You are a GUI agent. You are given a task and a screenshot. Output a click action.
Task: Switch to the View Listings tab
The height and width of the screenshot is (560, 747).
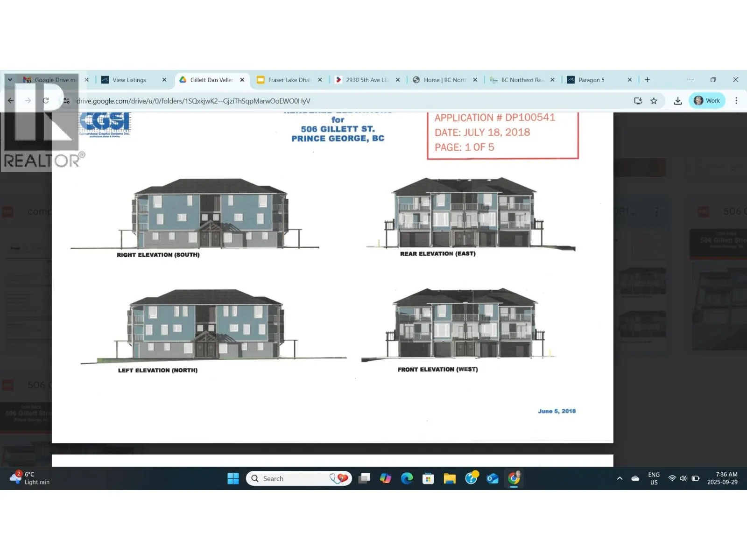pos(129,80)
